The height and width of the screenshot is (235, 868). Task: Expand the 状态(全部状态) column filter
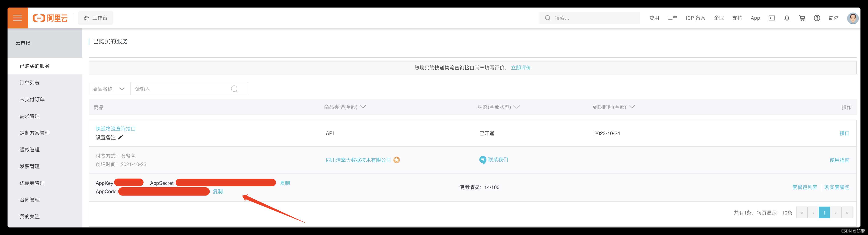click(498, 107)
